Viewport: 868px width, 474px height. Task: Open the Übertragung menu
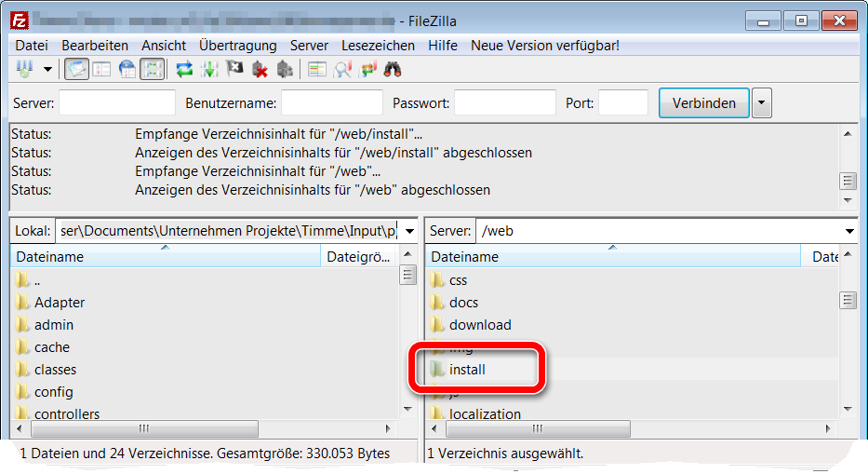point(237,45)
